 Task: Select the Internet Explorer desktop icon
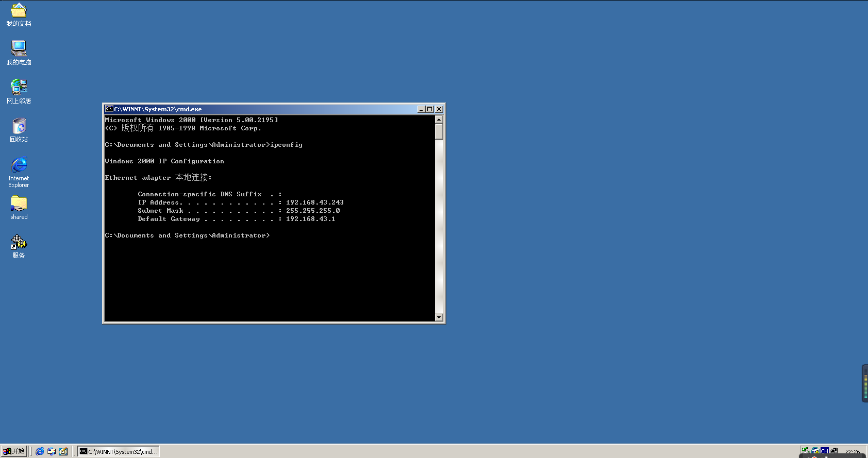coord(19,172)
